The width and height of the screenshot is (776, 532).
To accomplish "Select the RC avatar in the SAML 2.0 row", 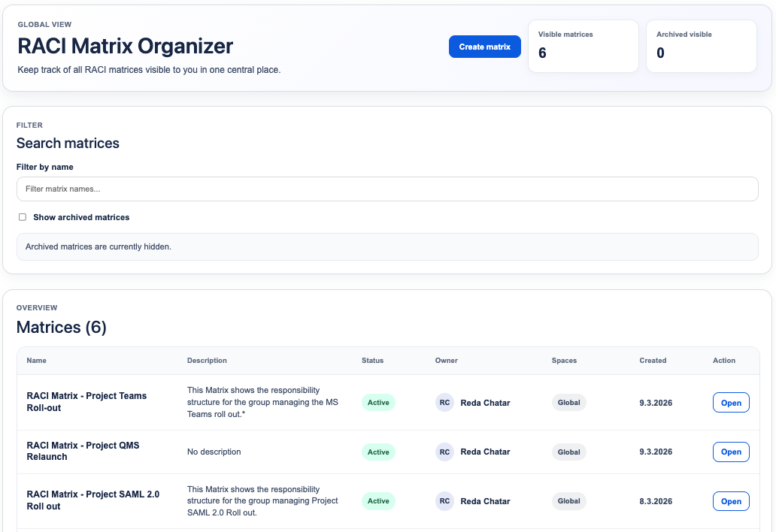I will (444, 501).
